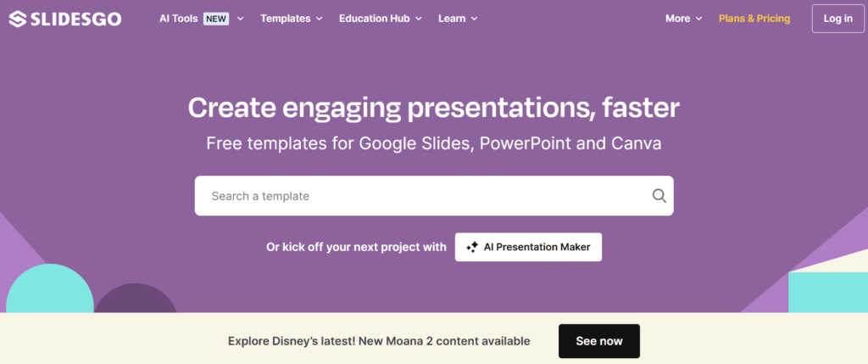Open the More dropdown chevron
868x364 pixels.
click(698, 19)
